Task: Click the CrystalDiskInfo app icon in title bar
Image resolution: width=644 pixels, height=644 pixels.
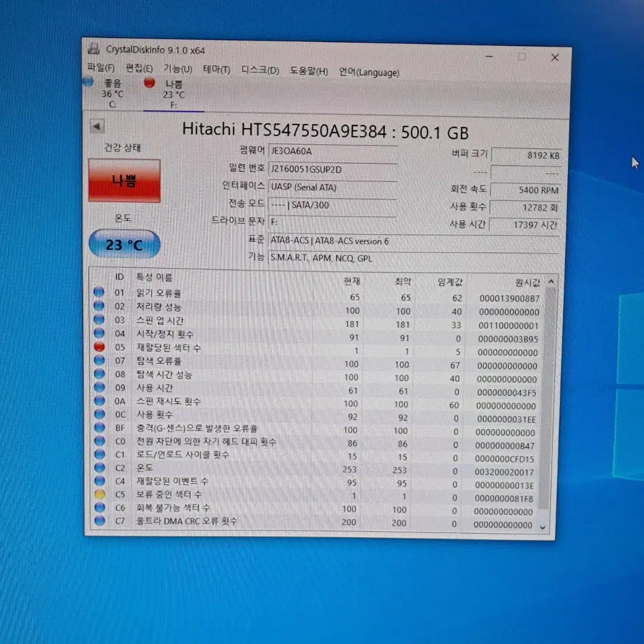Action: pyautogui.click(x=93, y=49)
